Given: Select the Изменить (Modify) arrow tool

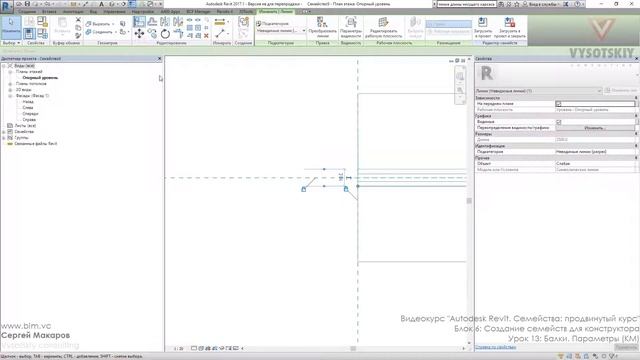Looking at the screenshot, I should click(11, 27).
